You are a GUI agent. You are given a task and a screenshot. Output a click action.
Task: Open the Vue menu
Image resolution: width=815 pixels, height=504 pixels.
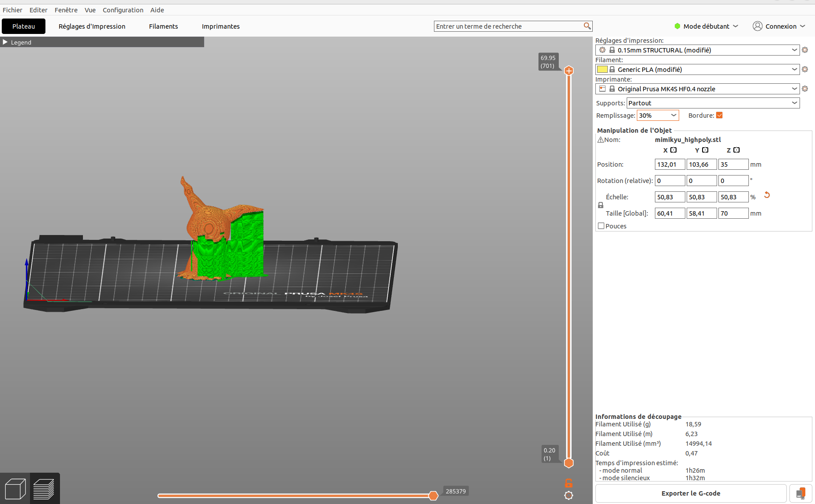[90, 10]
